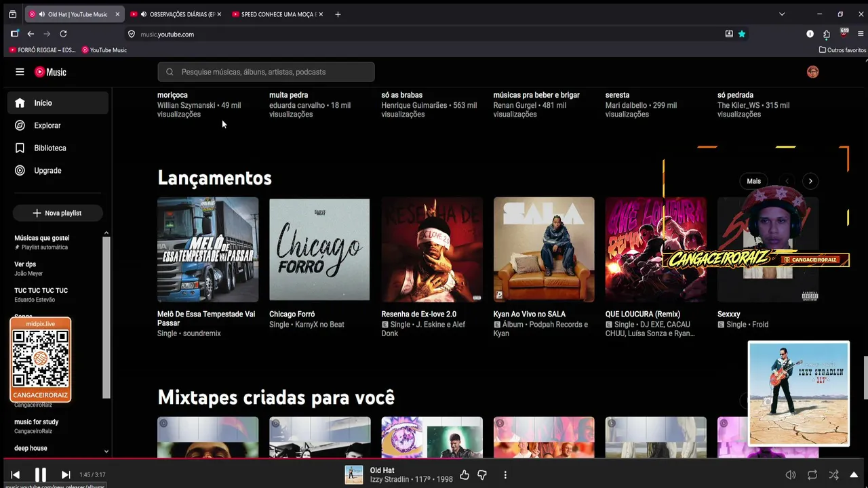Open the hamburger guide menu
868x488 pixels.
click(x=20, y=72)
